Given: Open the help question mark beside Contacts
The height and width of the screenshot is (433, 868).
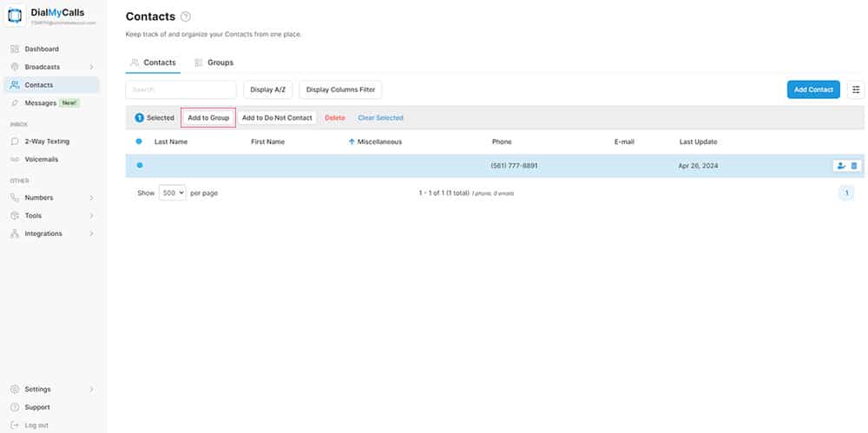Looking at the screenshot, I should [186, 17].
